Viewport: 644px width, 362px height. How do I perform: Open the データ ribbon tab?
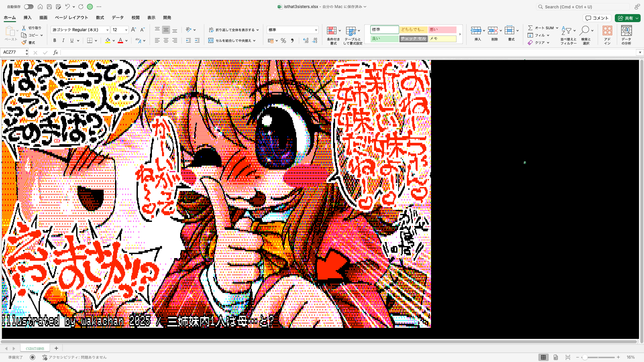pyautogui.click(x=118, y=18)
